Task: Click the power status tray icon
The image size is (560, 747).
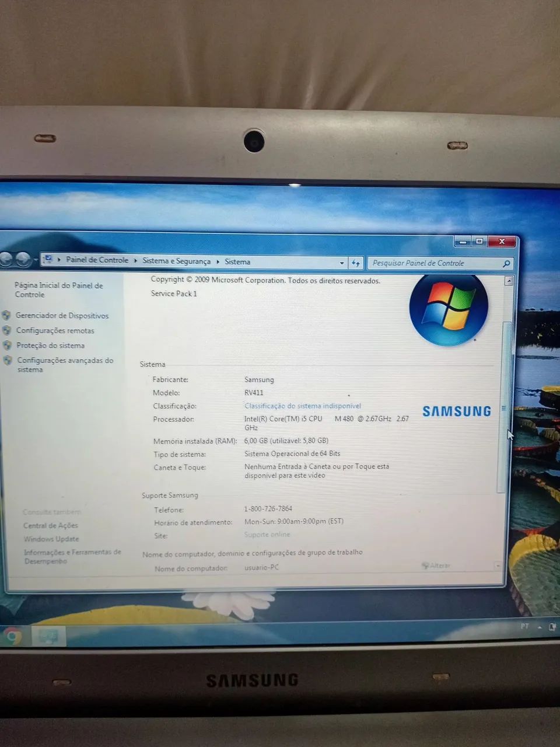Action: pos(552,627)
